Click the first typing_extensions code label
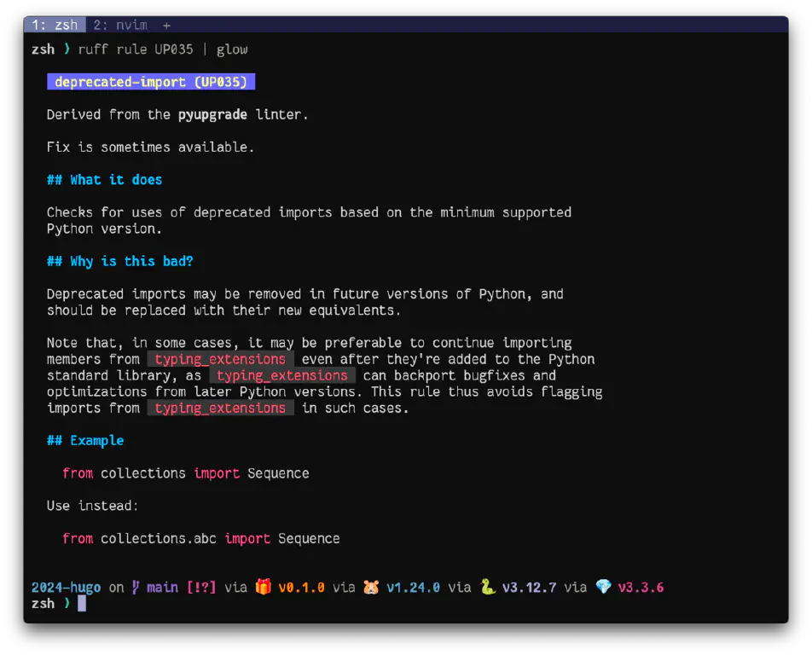This screenshot has height=655, width=812. pyautogui.click(x=220, y=359)
